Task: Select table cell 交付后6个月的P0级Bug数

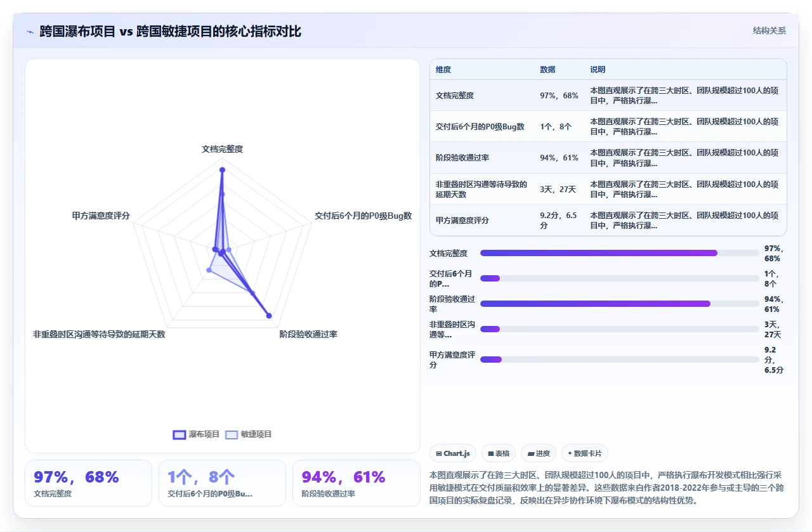Action: tap(480, 127)
